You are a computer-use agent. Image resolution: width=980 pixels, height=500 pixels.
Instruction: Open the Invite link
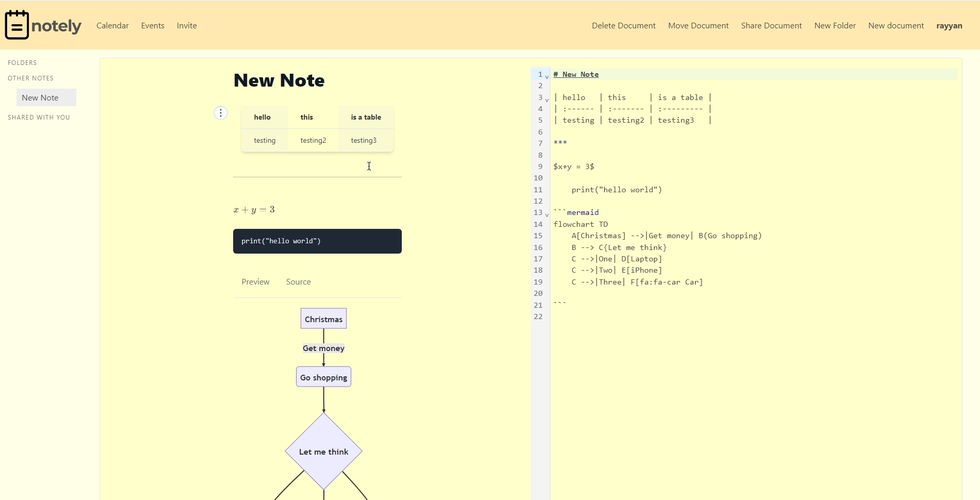187,26
